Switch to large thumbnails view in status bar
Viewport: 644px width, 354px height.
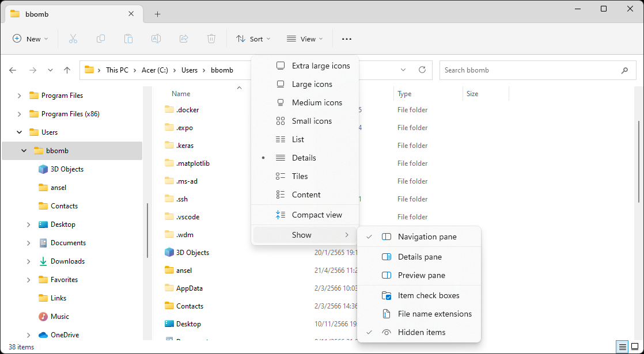tap(635, 347)
